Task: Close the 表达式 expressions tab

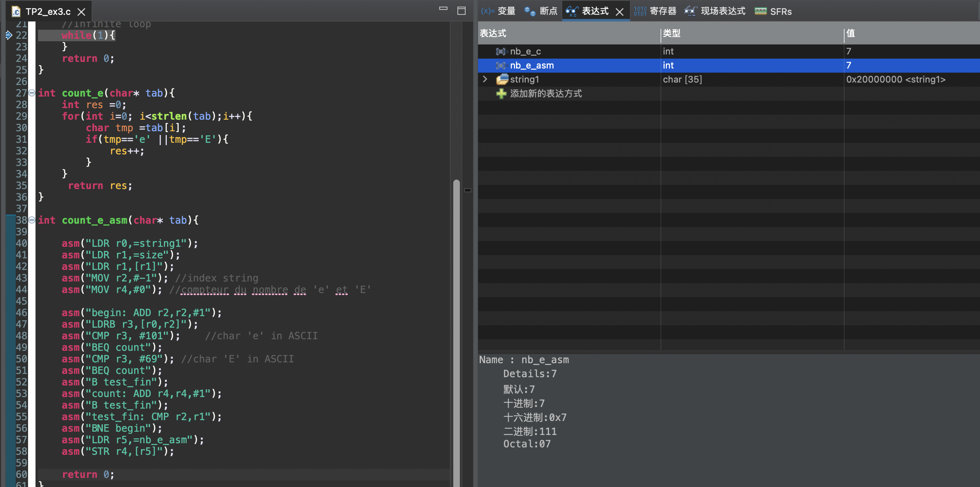Action: coord(619,12)
